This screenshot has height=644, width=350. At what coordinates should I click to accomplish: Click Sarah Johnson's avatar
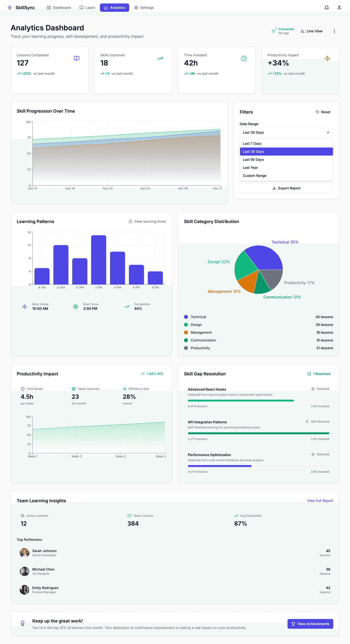(x=24, y=553)
